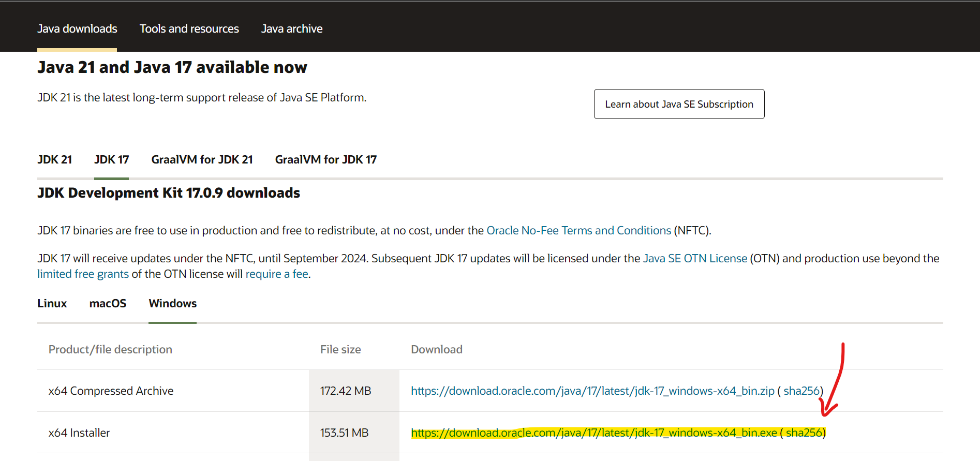Open the Java SE OTN License link
This screenshot has height=461, width=980.
(x=695, y=259)
